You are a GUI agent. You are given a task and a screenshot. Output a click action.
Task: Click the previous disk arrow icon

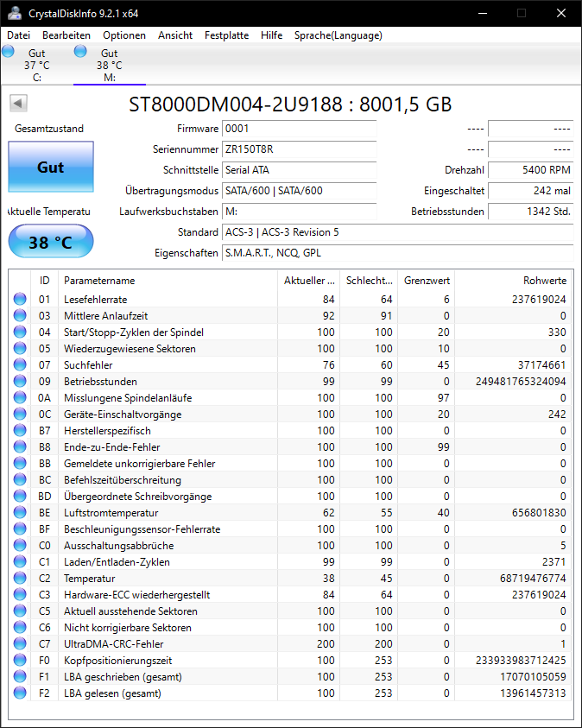(x=18, y=103)
